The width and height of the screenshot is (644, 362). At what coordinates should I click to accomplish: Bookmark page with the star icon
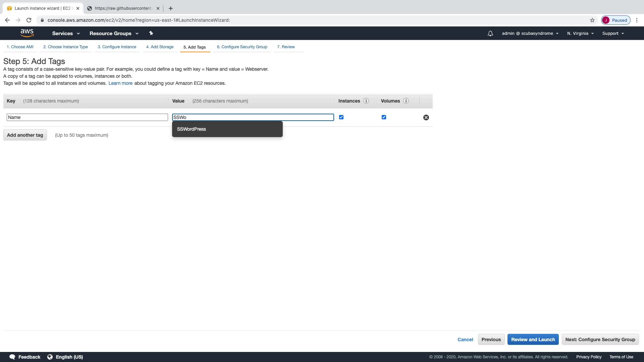point(592,20)
